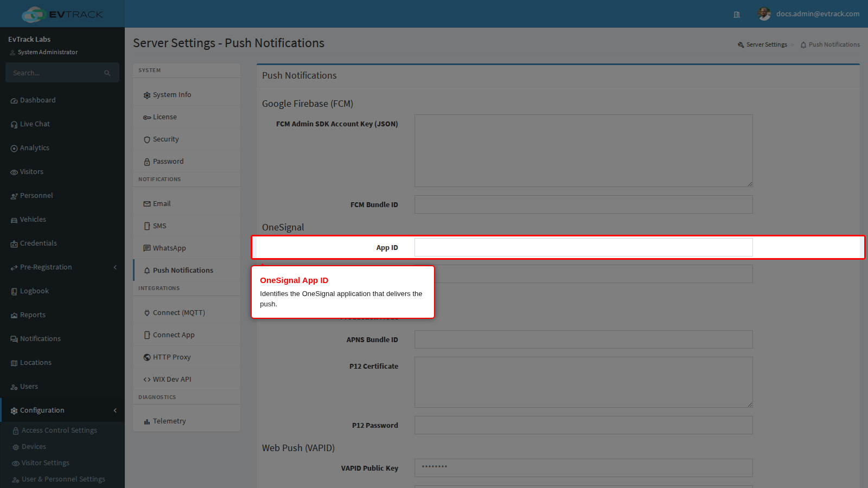Select System Info settings tab

pos(187,95)
